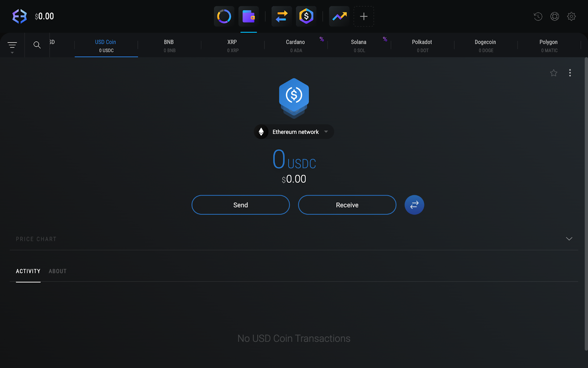Select the Polygon asset tab
The image size is (588, 368).
click(x=549, y=46)
